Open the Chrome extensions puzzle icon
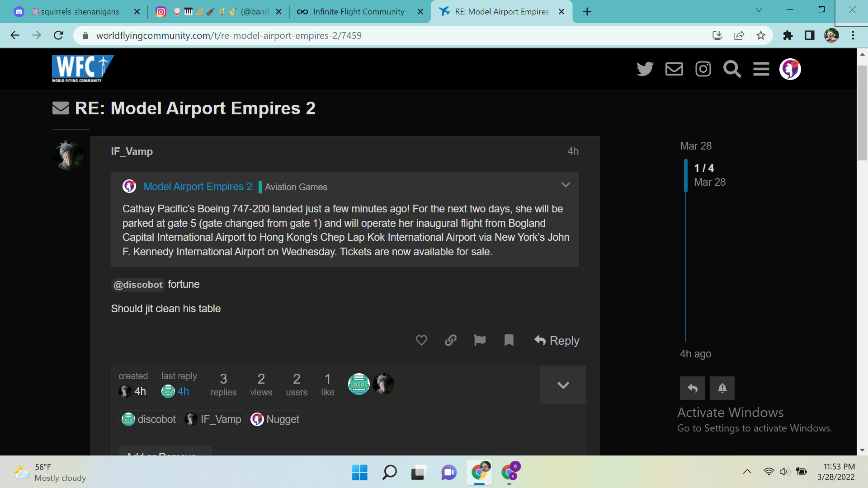Viewport: 868px width, 488px height. [788, 35]
